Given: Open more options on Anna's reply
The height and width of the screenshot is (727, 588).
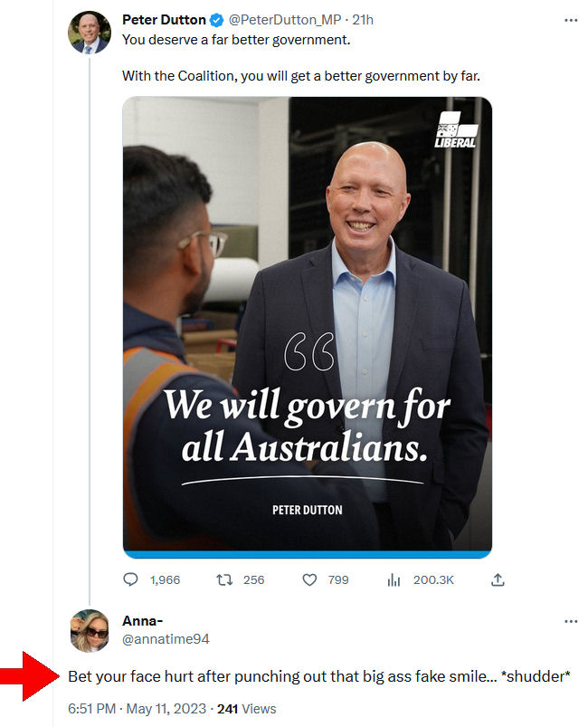Looking at the screenshot, I should pyautogui.click(x=571, y=621).
